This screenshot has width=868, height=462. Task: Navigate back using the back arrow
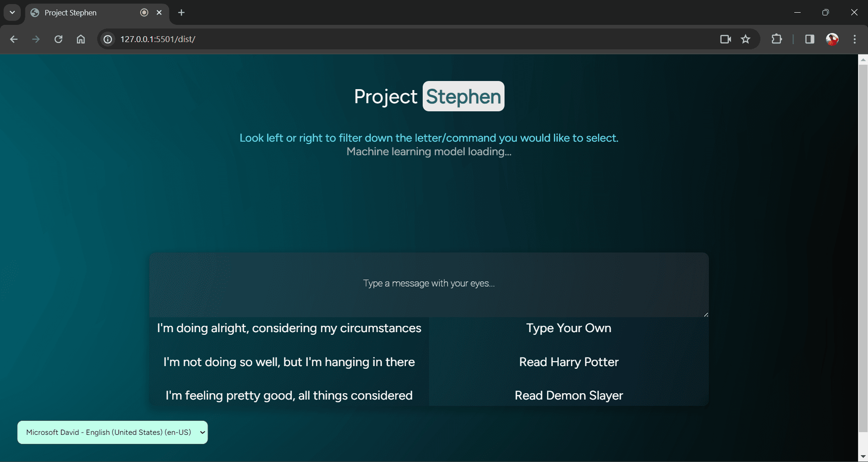pyautogui.click(x=14, y=39)
